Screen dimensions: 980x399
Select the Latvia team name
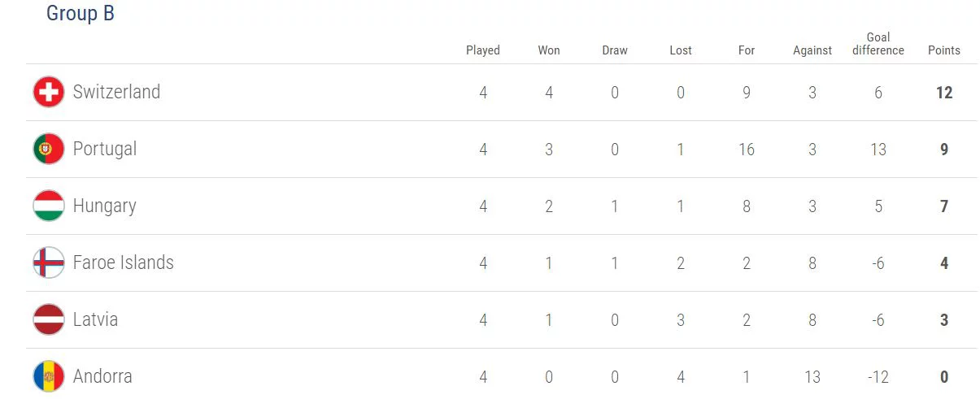click(x=95, y=319)
